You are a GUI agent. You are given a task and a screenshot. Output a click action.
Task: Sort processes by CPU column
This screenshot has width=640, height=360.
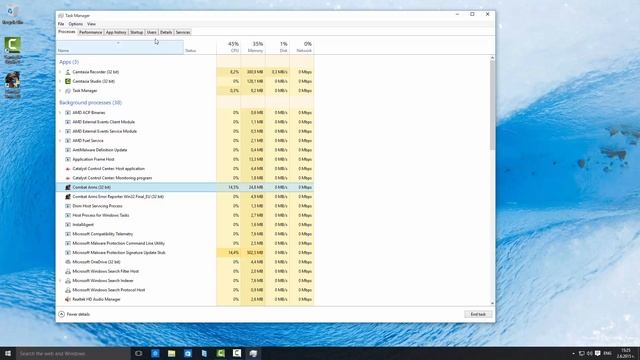pyautogui.click(x=229, y=47)
